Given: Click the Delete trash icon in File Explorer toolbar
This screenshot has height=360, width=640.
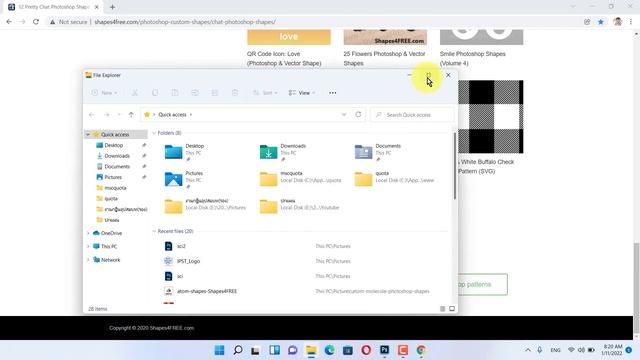Looking at the screenshot, I should tap(235, 93).
